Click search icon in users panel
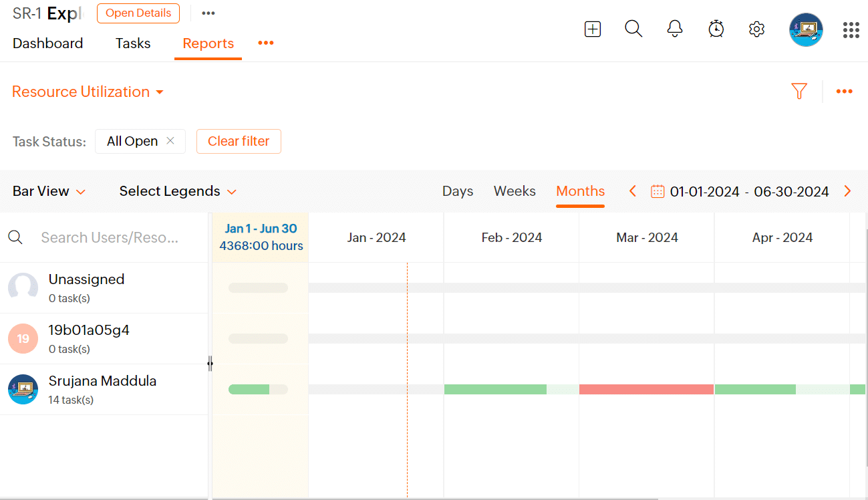 click(x=15, y=237)
